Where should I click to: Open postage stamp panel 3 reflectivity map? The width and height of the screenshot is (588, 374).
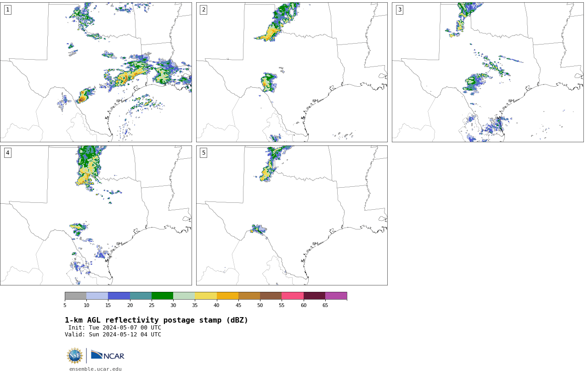coord(488,72)
